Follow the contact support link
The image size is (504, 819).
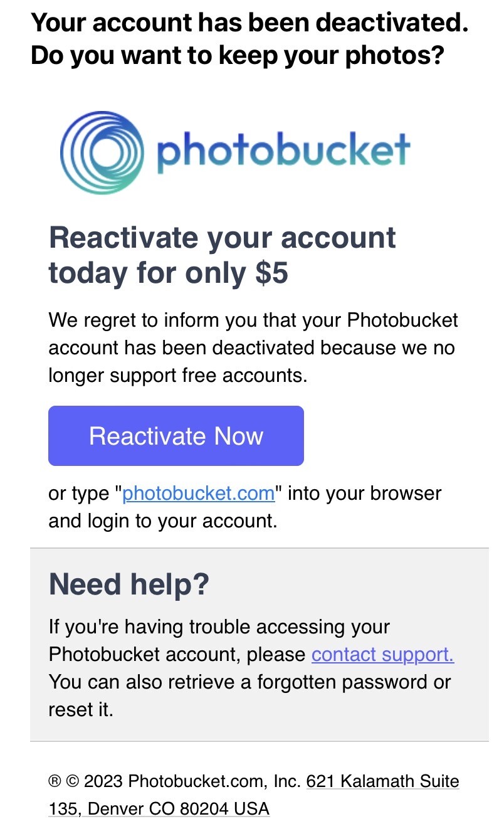pyautogui.click(x=382, y=655)
